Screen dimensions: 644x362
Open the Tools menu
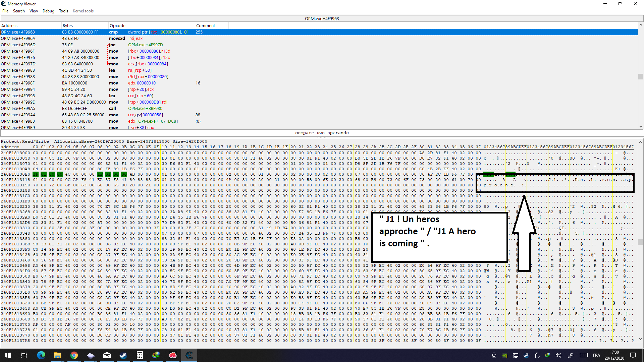click(x=63, y=11)
